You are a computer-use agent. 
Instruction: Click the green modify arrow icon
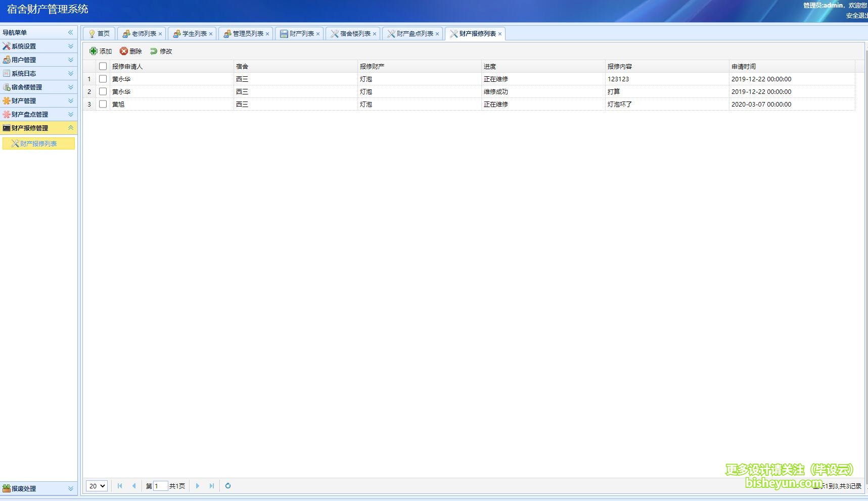tap(154, 51)
